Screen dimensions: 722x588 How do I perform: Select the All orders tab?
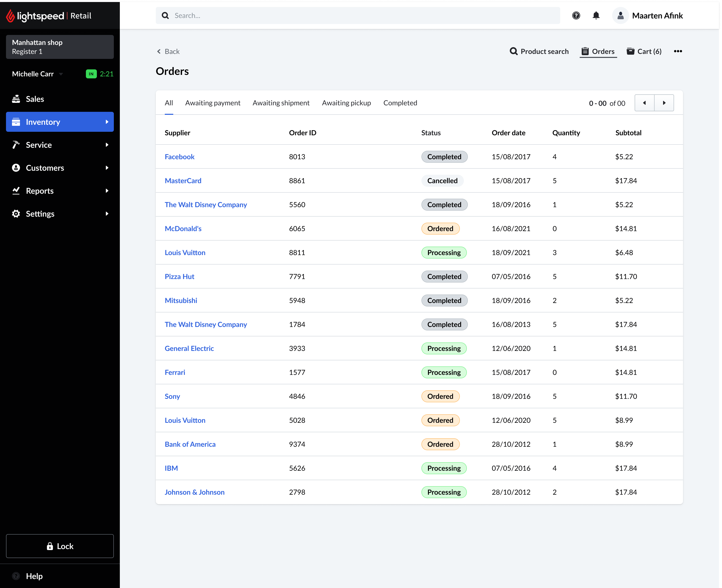169,103
